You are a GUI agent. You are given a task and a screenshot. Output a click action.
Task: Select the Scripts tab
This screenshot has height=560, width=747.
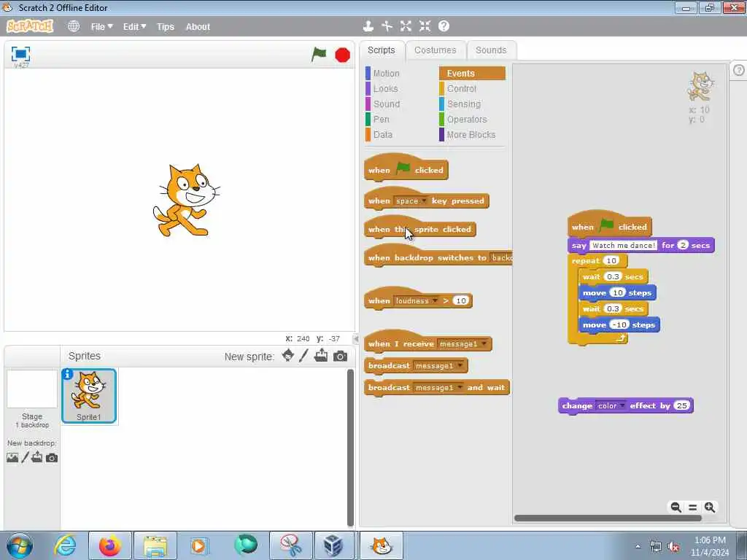[381, 50]
